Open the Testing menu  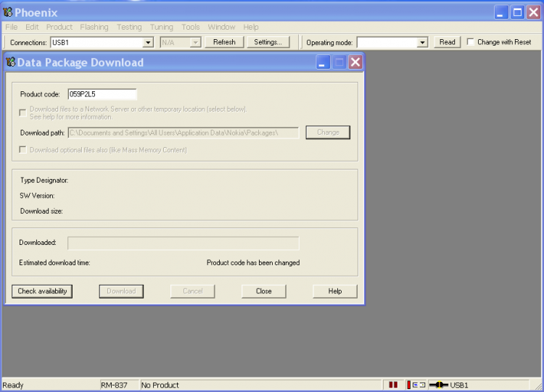129,27
